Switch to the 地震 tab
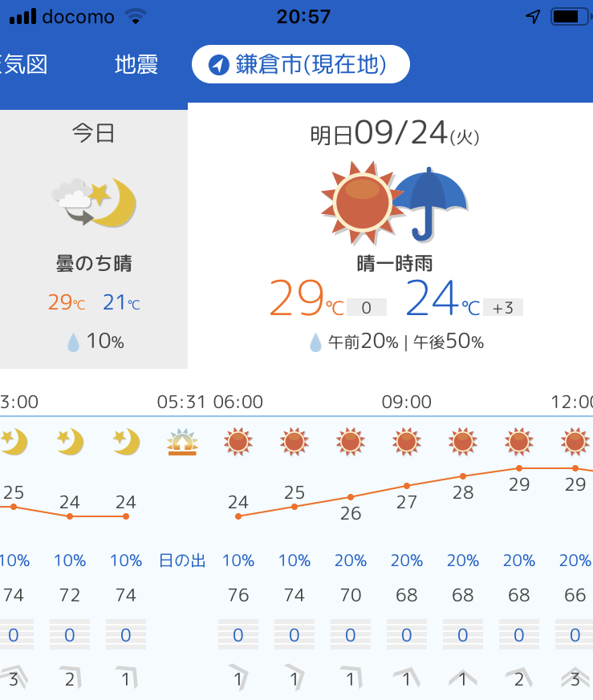This screenshot has width=593, height=700. [136, 64]
